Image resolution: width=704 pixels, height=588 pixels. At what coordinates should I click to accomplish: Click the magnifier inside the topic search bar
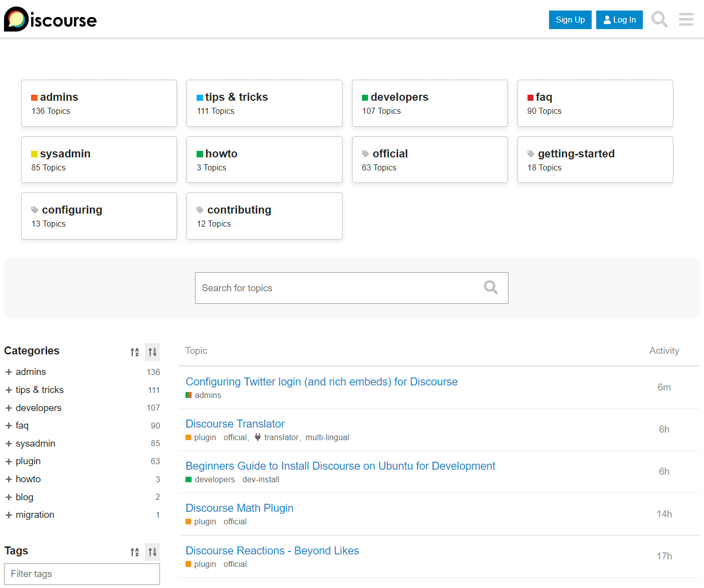490,287
